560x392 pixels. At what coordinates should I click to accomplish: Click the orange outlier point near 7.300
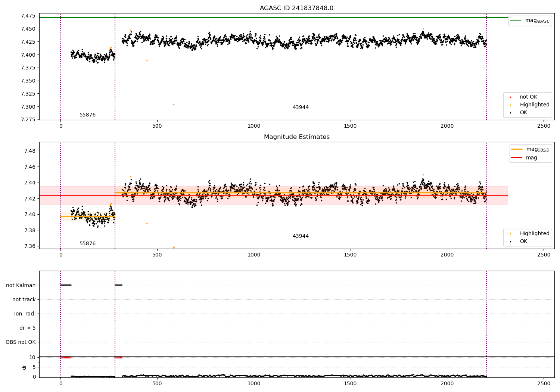(174, 105)
